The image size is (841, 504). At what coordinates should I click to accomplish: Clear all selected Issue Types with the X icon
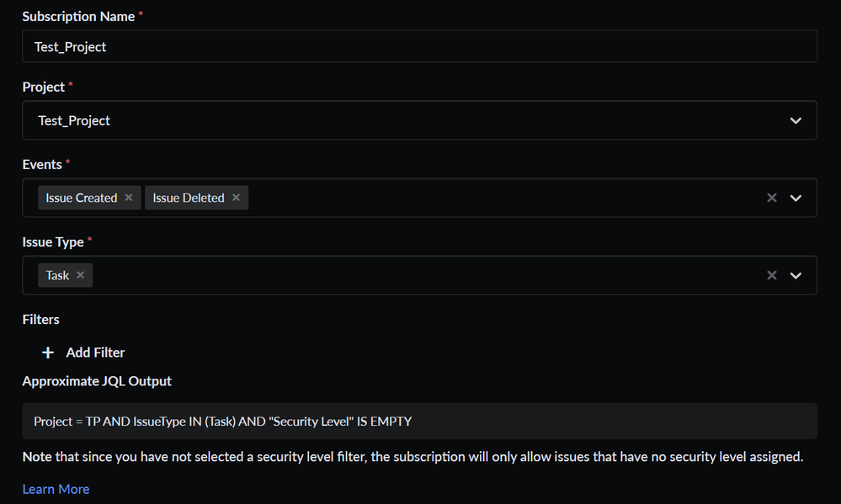(x=771, y=274)
